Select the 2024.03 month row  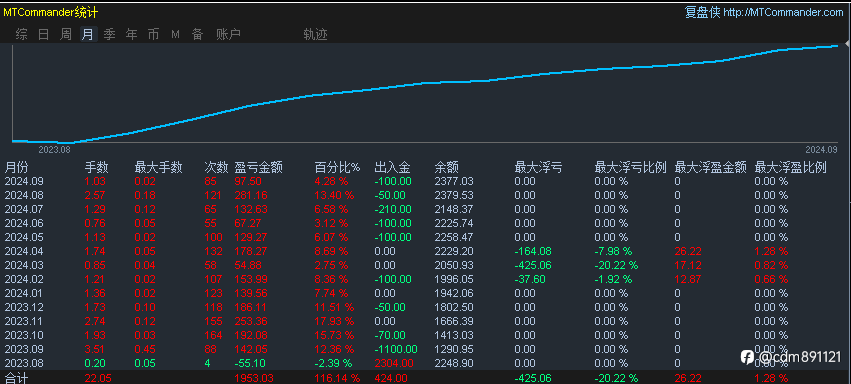point(426,265)
